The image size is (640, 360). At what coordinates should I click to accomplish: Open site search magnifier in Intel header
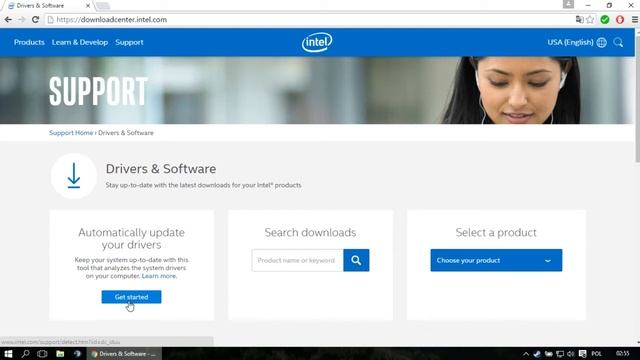(618, 42)
